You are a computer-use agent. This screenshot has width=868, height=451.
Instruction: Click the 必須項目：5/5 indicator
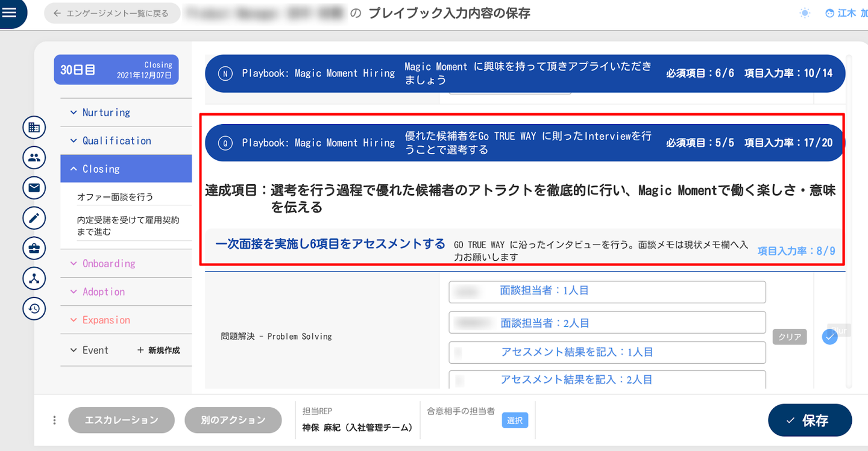point(700,143)
